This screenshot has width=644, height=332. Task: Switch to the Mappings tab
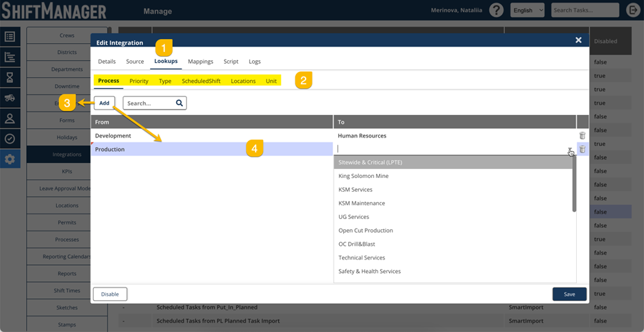[200, 62]
